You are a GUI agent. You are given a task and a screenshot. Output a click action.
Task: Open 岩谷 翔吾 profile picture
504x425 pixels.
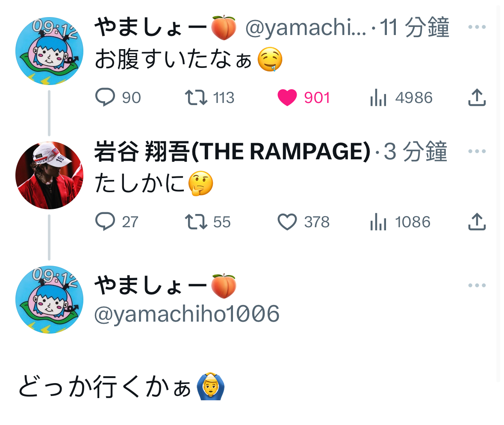point(50,175)
